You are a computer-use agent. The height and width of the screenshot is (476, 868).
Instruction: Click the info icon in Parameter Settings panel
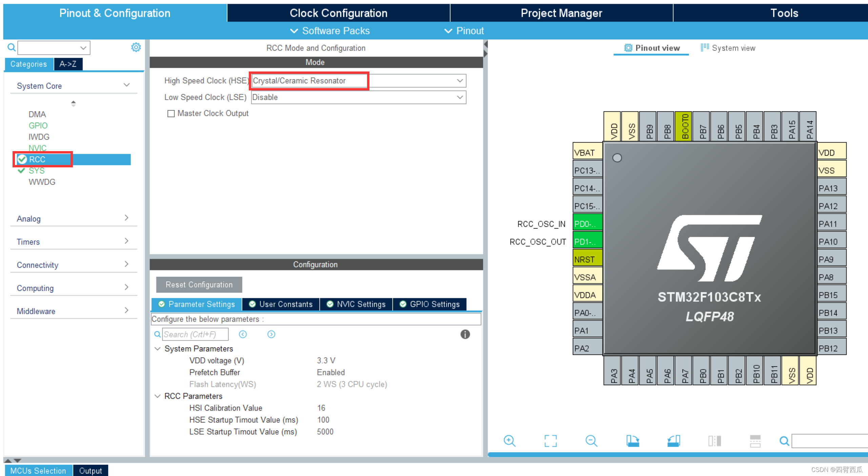465,334
